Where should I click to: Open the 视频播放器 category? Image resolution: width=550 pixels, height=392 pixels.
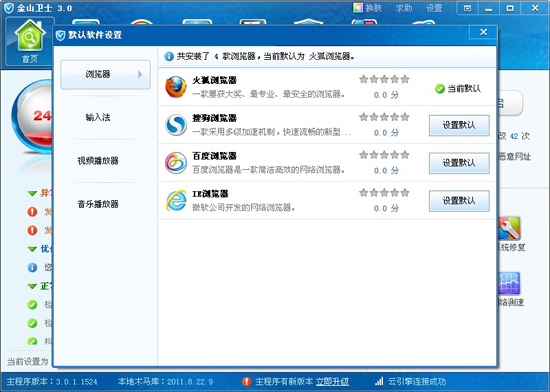tap(98, 161)
